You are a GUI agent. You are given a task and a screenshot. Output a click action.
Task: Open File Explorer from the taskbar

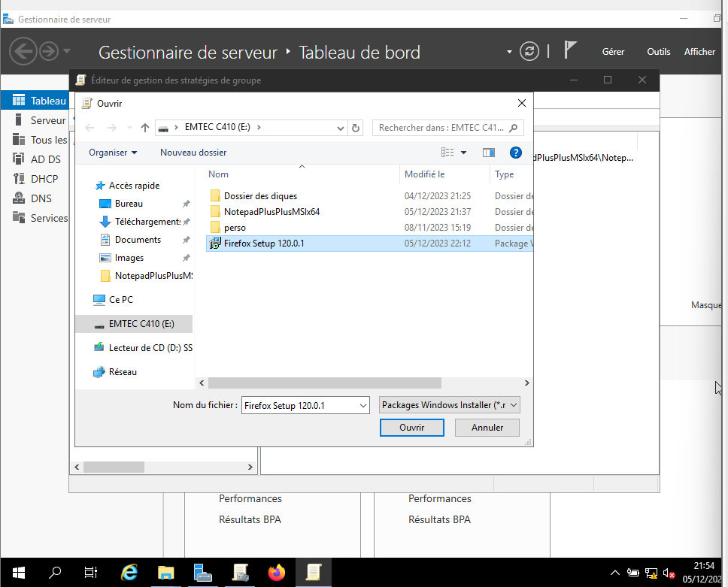click(x=165, y=573)
